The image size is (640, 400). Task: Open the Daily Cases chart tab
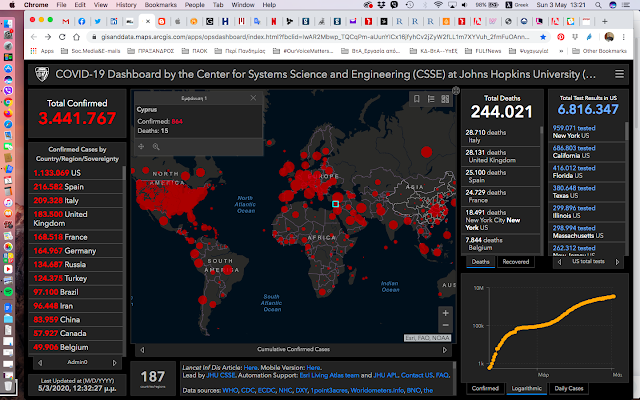tap(569, 388)
